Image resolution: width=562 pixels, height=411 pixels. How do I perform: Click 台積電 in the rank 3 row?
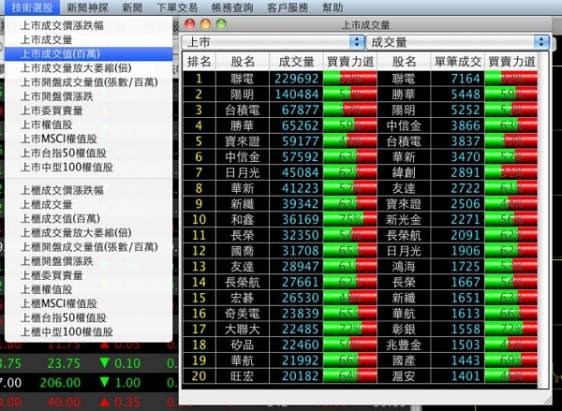[x=242, y=110]
